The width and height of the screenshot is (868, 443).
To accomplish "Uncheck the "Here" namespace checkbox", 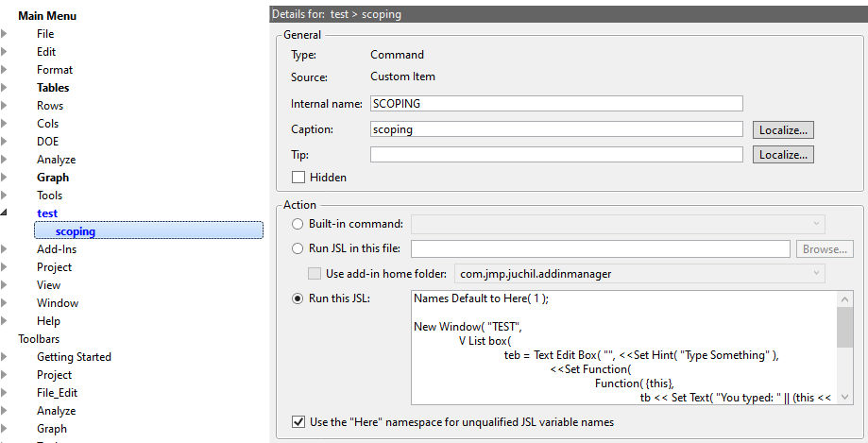I will click(298, 422).
